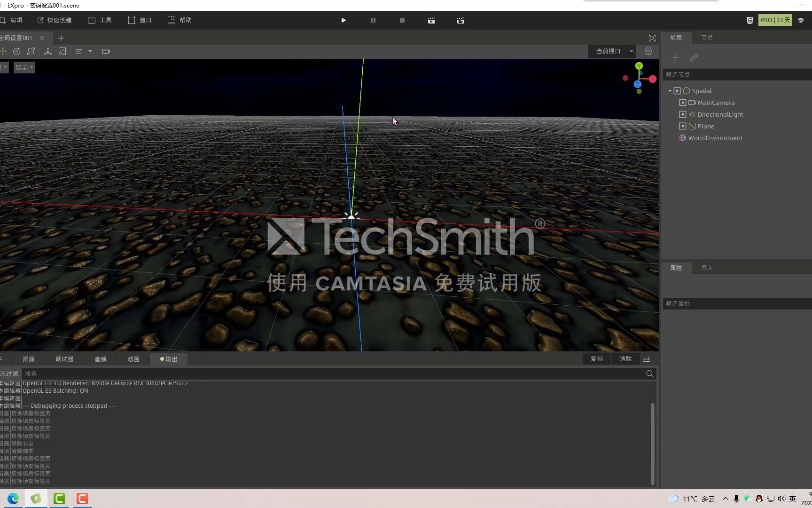Open the 显示 dropdown in viewport
The width and height of the screenshot is (812, 508).
coord(24,67)
